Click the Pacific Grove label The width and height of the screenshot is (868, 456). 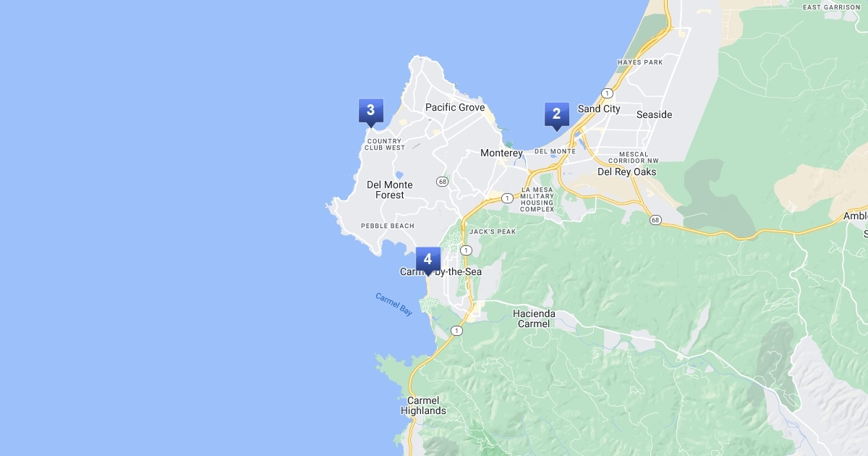[x=455, y=107]
